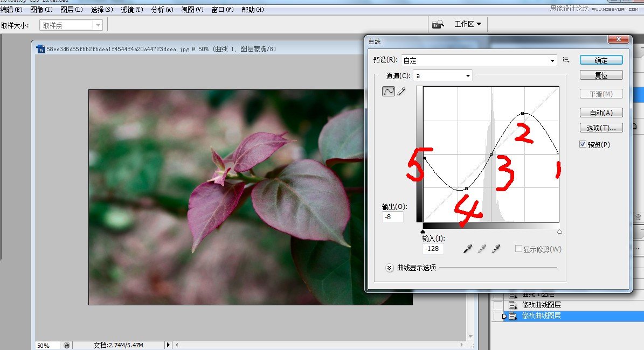Click the 输入(I) value field

433,248
